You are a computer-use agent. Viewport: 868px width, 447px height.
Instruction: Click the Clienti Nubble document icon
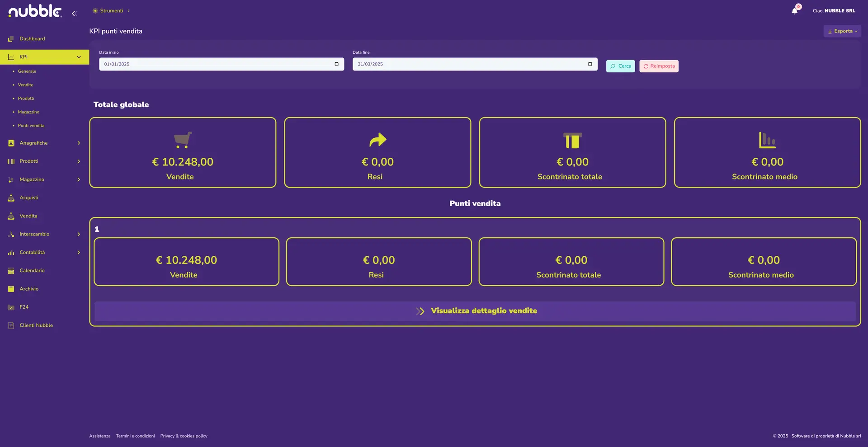(11, 325)
